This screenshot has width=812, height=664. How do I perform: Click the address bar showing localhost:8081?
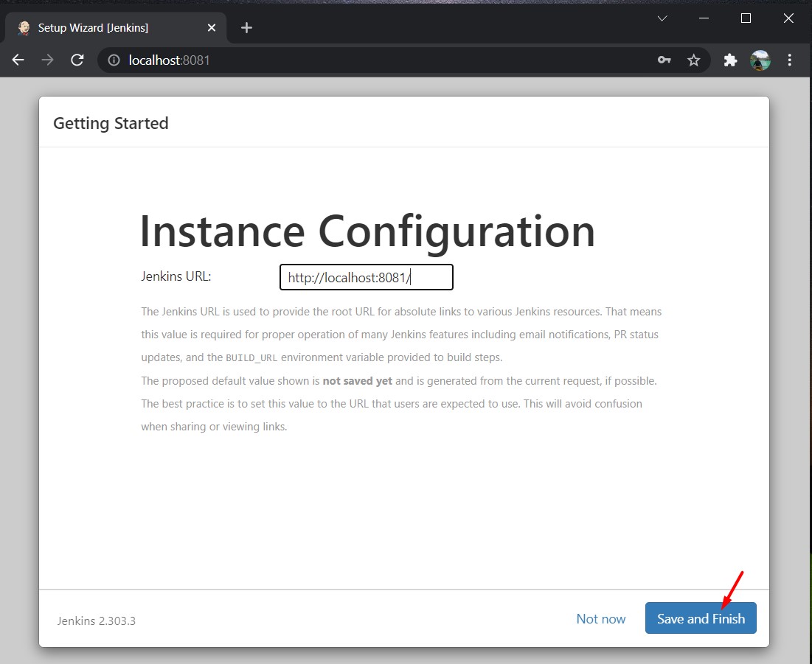(x=369, y=60)
